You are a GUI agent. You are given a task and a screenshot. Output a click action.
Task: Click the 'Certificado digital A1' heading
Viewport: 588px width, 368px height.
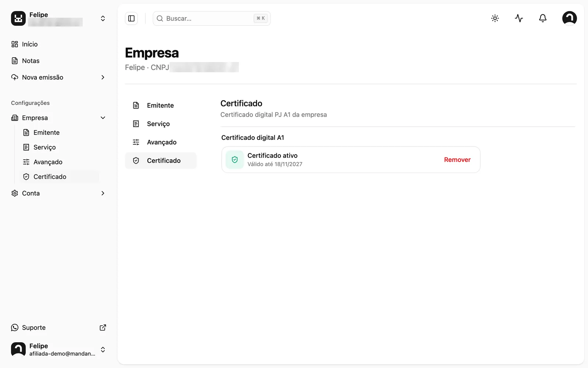pyautogui.click(x=252, y=138)
